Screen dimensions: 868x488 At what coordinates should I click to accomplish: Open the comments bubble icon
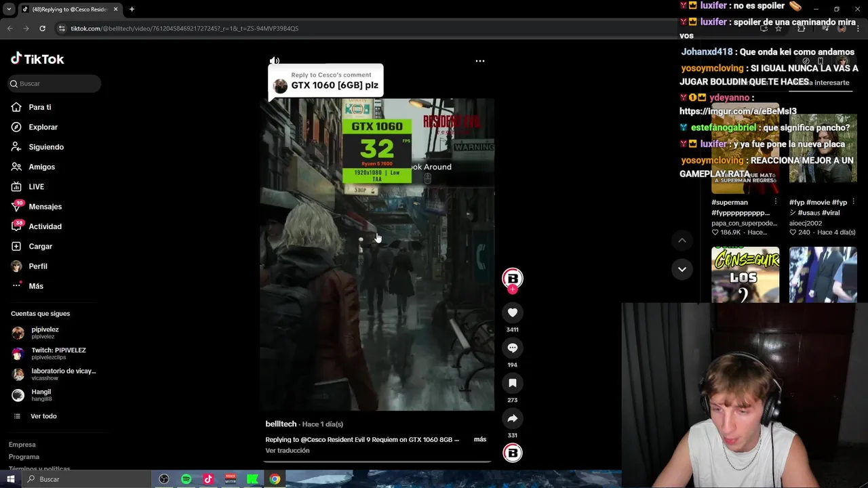coord(513,348)
